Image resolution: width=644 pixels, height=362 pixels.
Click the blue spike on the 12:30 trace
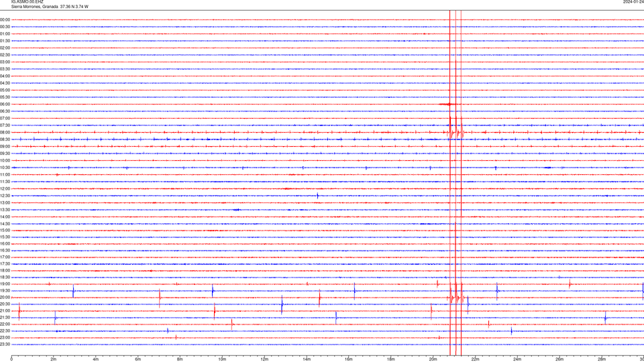point(317,196)
